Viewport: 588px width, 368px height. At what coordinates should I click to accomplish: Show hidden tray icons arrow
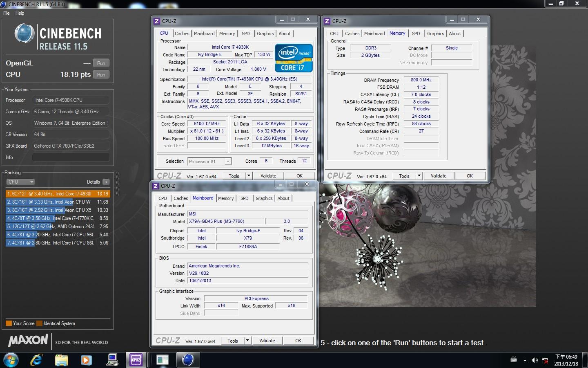[525, 360]
